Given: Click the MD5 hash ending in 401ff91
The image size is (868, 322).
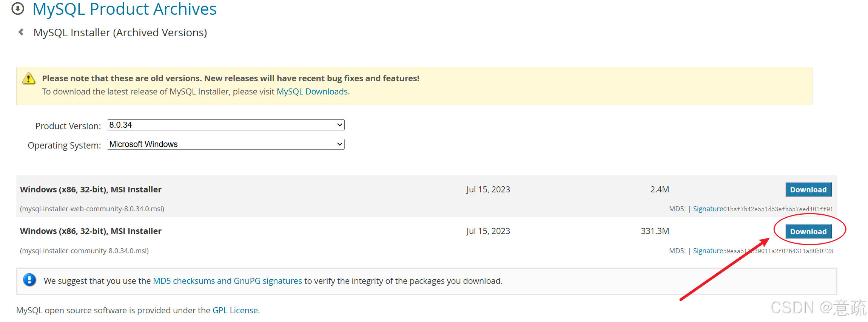Looking at the screenshot, I should coord(778,209).
